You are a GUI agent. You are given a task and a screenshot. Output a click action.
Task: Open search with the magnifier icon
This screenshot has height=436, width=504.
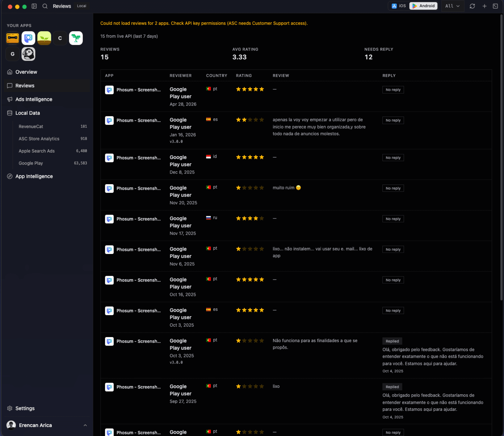pyautogui.click(x=45, y=6)
